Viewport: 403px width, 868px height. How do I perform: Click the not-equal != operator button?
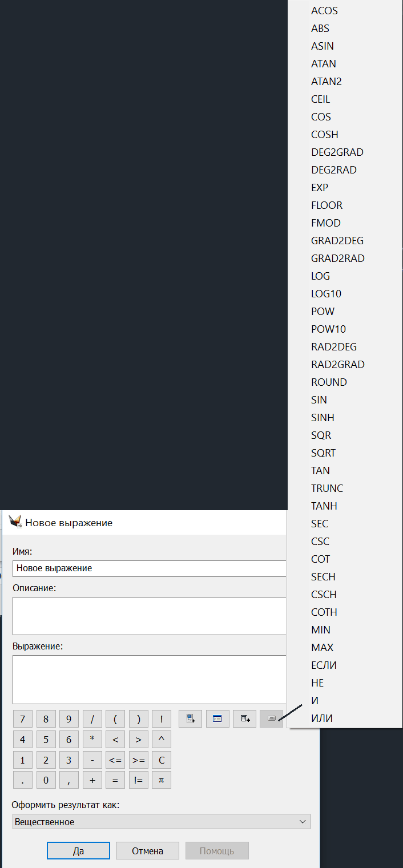pyautogui.click(x=138, y=780)
